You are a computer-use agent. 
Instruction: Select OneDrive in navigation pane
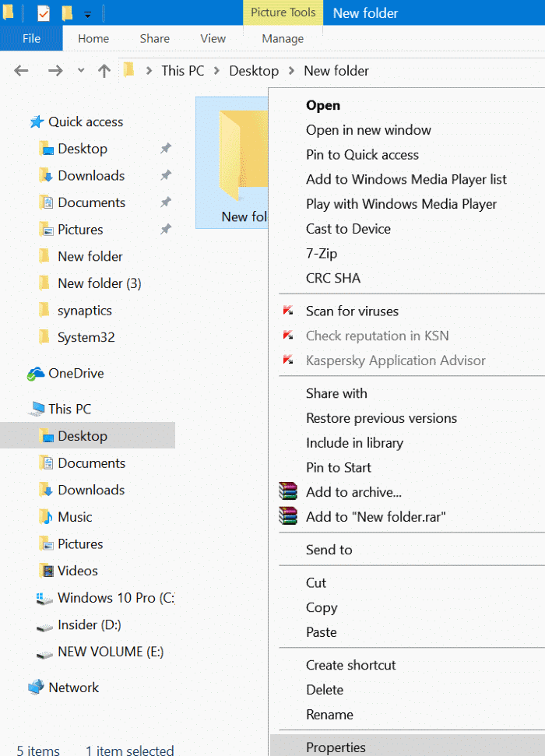pos(76,373)
